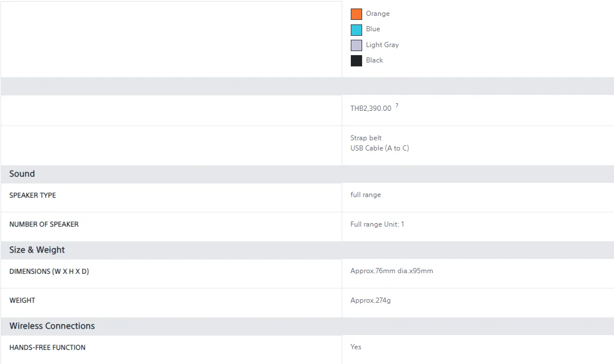Screen dimensions: 614x364
Task: Click the NUMBER OF SPEAKER label
Action: 44,224
